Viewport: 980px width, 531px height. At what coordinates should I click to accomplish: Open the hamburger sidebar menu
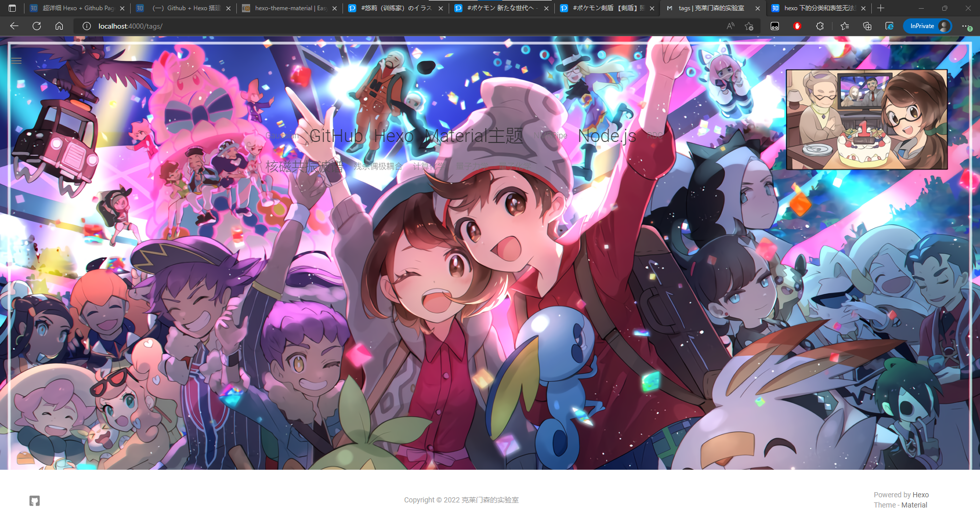click(16, 61)
